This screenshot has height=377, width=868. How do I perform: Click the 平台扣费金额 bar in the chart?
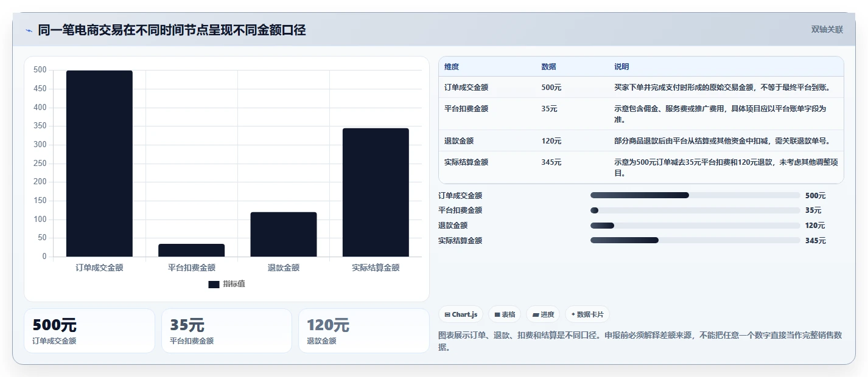(x=191, y=250)
